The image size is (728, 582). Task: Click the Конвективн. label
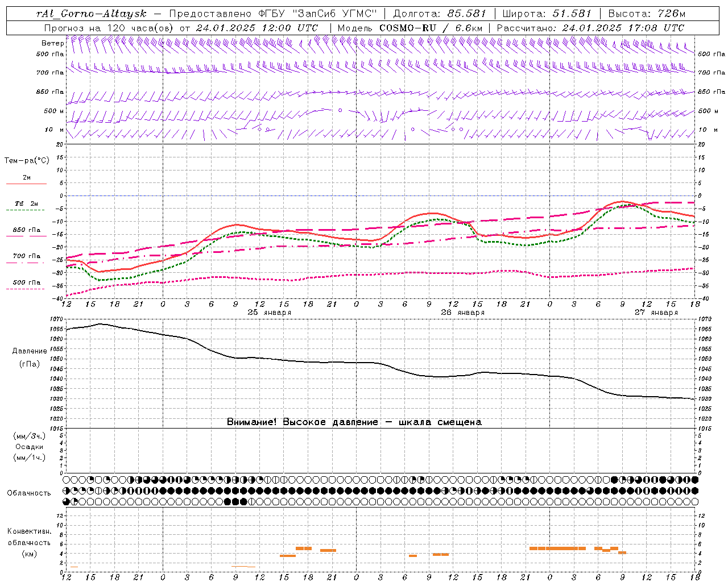click(x=29, y=531)
